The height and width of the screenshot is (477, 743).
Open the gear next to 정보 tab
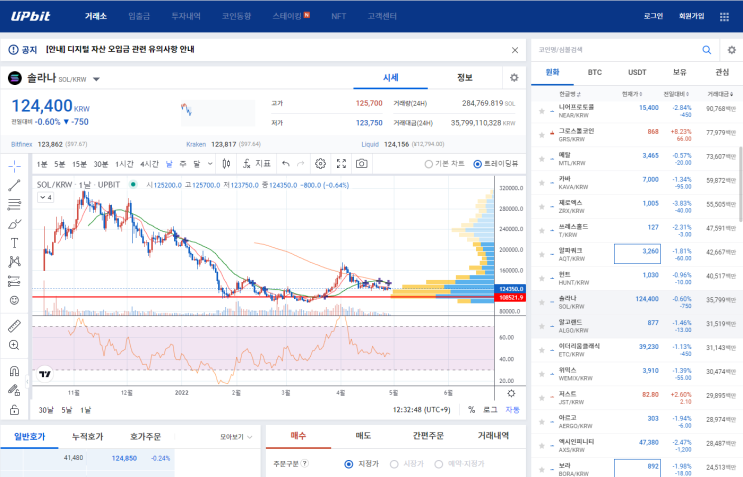pos(514,78)
